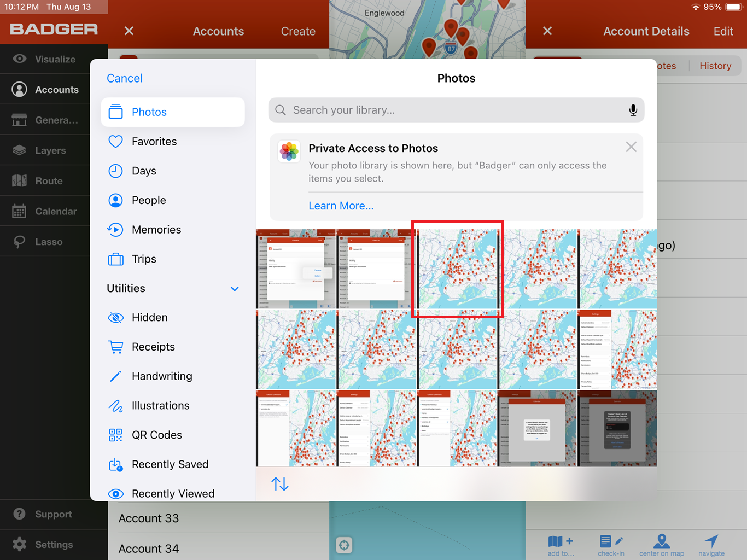The width and height of the screenshot is (747, 560).
Task: Open the Layers stack icon
Action: (x=20, y=150)
